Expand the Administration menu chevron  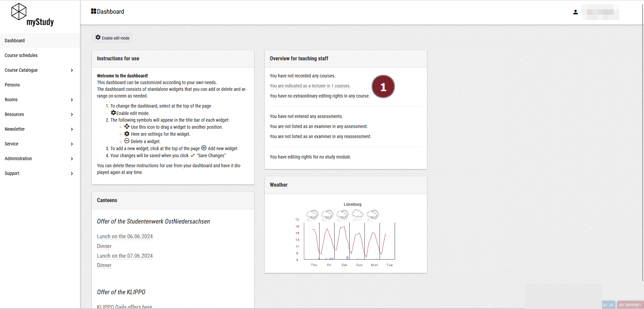pyautogui.click(x=72, y=159)
